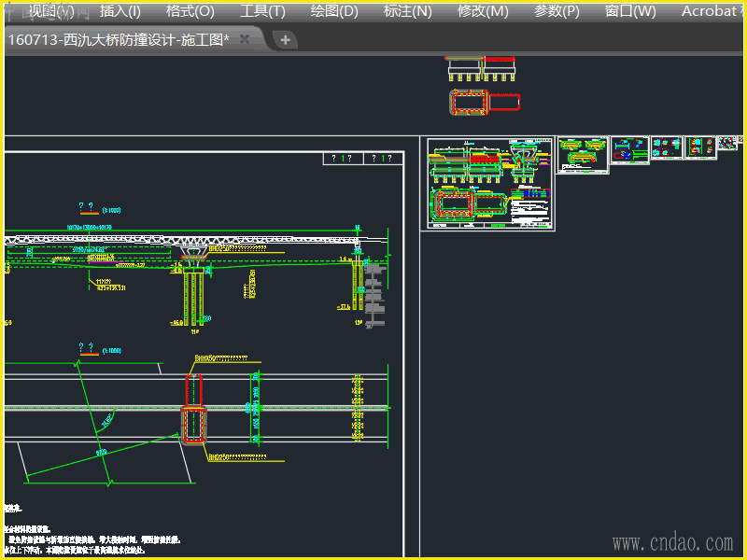Open the 插入(I) menu
This screenshot has width=747, height=560.
(120, 11)
